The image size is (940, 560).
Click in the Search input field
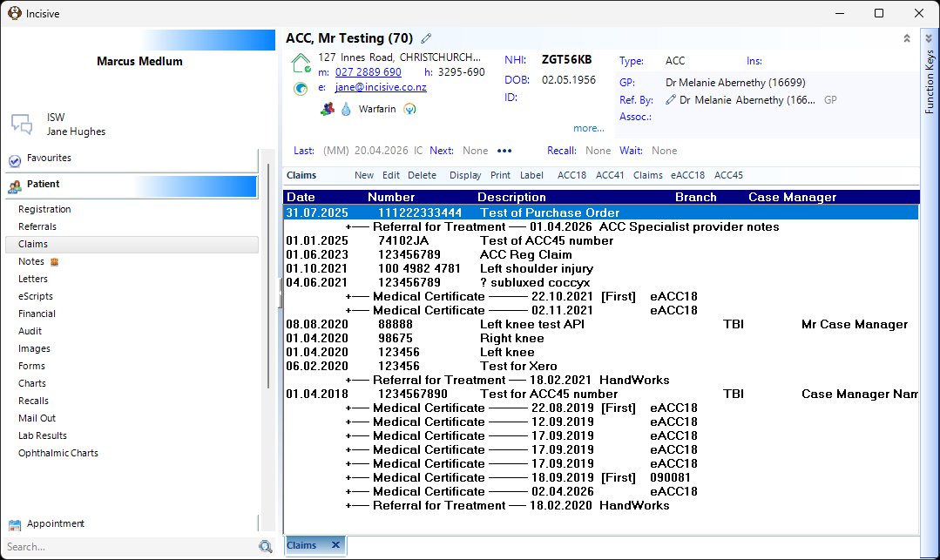point(131,547)
